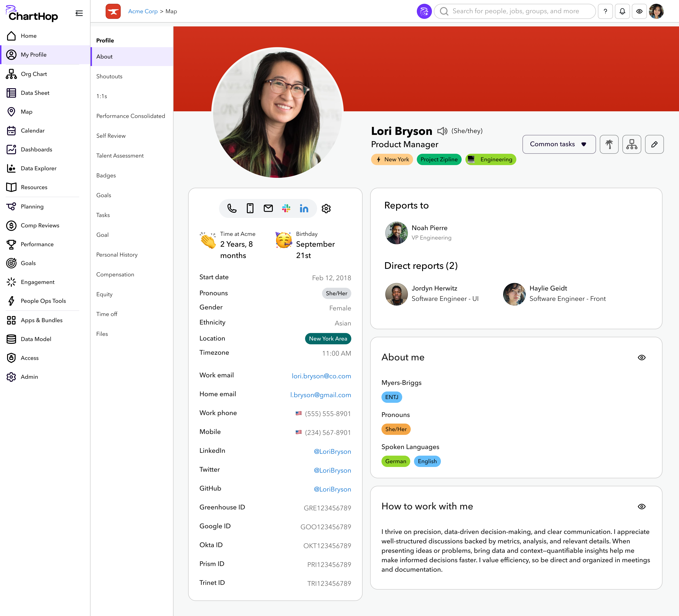This screenshot has height=616, width=679.
Task: Click the search people and jobs field
Action: 515,11
